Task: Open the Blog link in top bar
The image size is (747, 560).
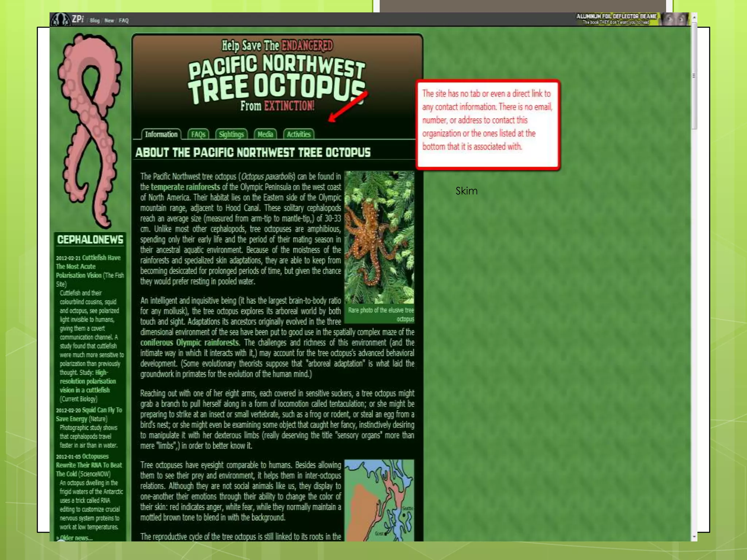Action: coord(94,21)
